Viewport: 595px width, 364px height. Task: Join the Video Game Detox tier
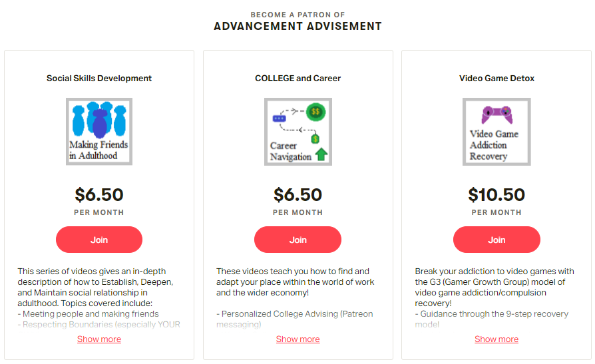(496, 240)
